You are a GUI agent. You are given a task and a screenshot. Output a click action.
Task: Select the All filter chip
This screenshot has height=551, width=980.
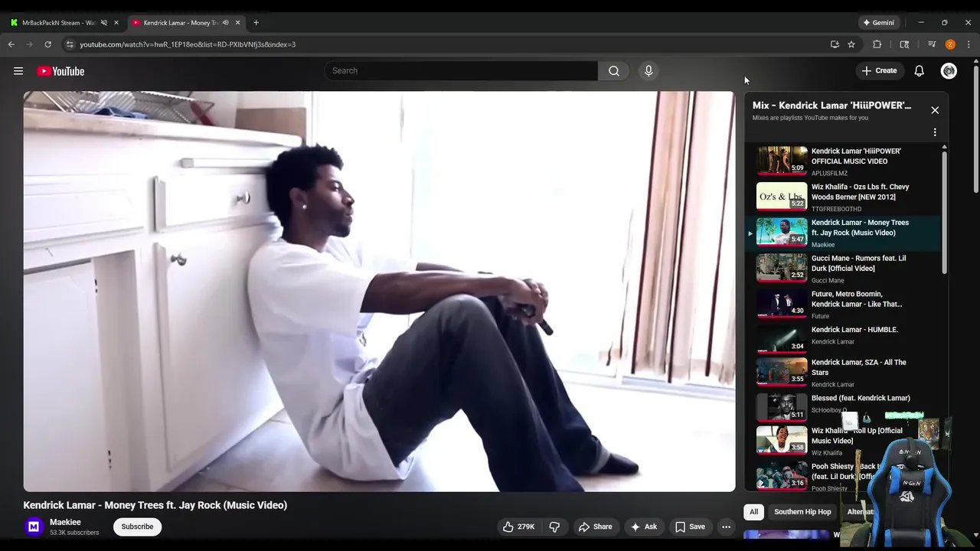click(x=754, y=512)
